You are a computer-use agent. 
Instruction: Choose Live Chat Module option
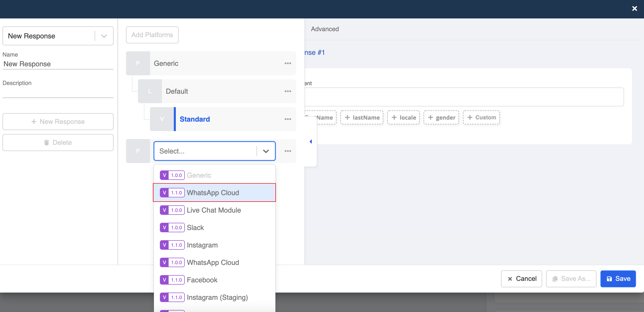(x=214, y=210)
